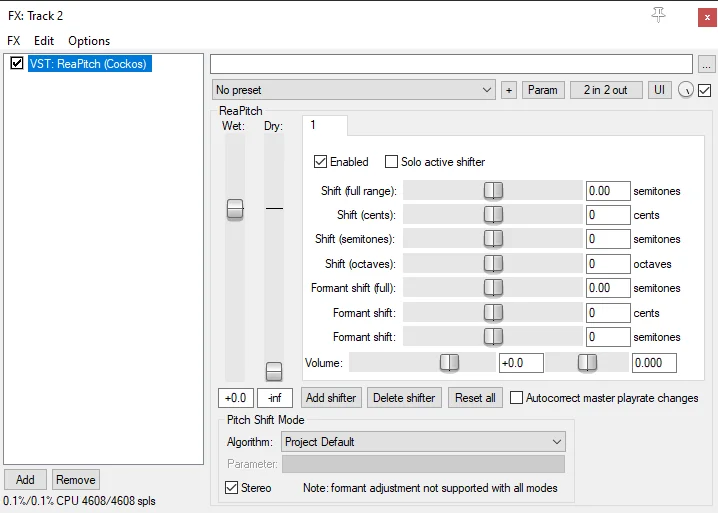Click the pin window icon

pyautogui.click(x=657, y=14)
